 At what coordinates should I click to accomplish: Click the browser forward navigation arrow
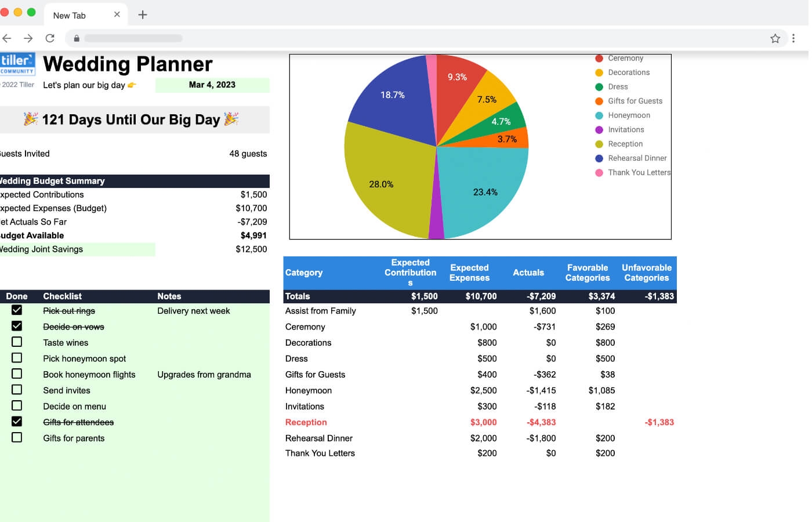point(28,38)
